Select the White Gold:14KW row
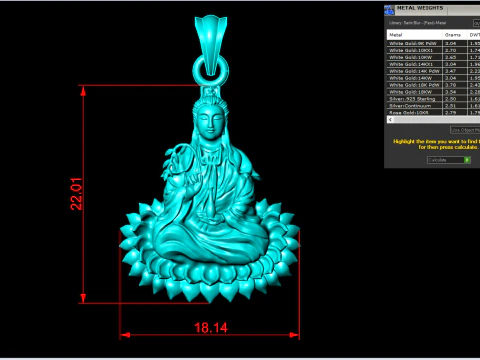 [x=433, y=78]
